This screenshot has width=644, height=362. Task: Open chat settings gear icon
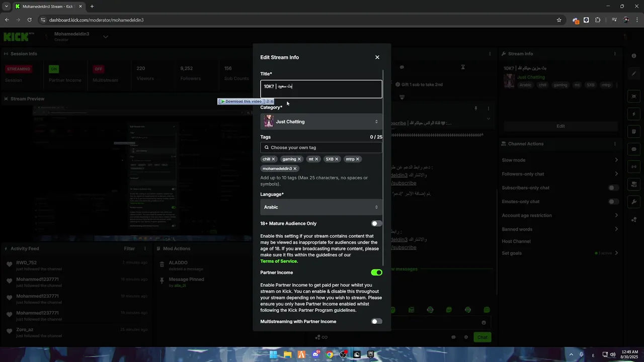point(466,337)
